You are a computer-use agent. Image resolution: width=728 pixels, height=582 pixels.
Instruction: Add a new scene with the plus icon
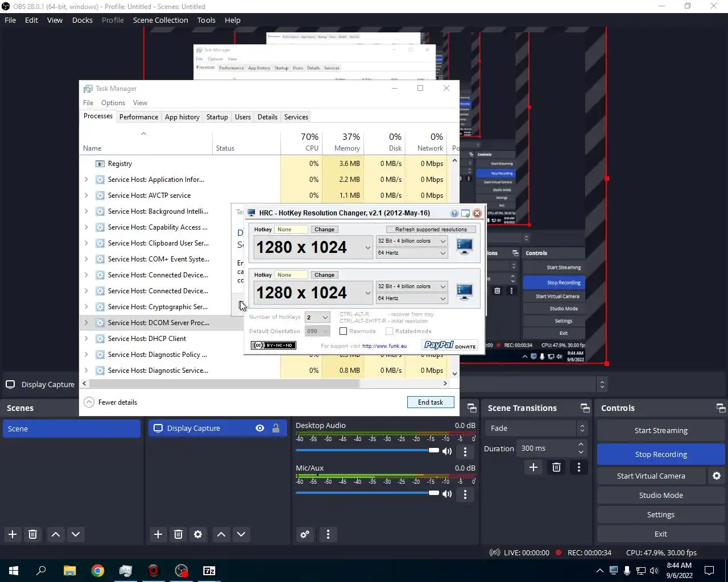13,534
